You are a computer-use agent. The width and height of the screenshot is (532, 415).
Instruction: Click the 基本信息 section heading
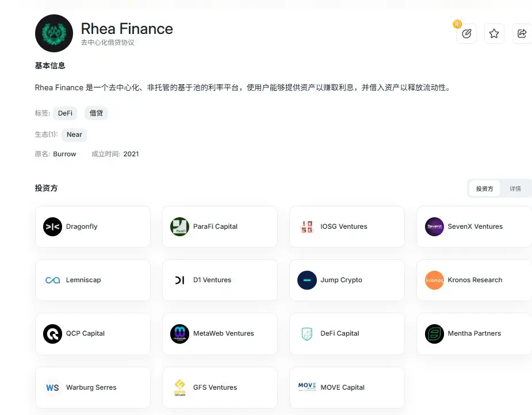[50, 66]
